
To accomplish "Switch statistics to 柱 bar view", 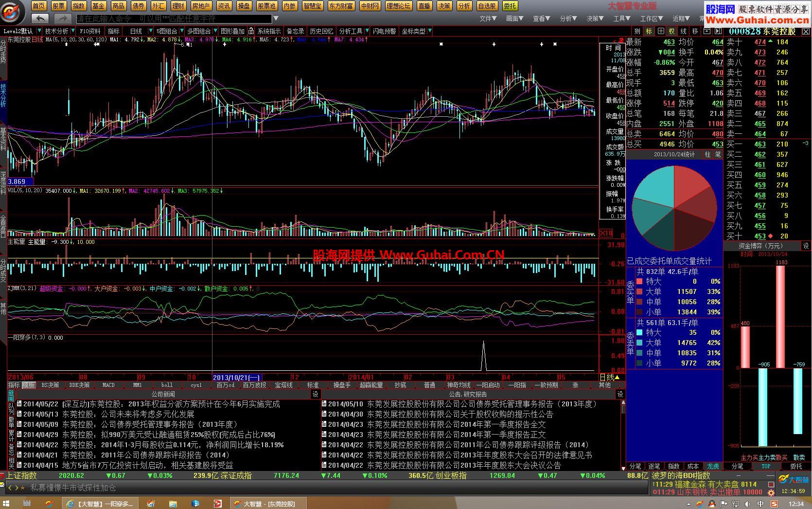I will pos(707,154).
